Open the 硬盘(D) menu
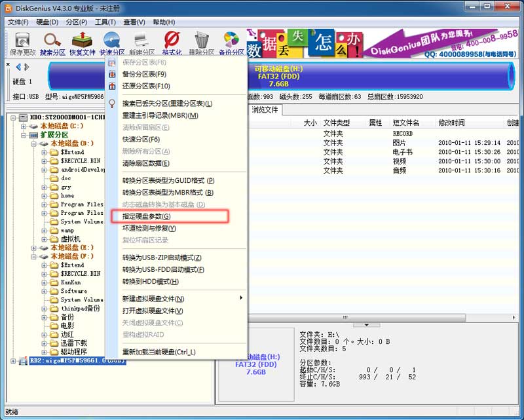524x420 pixels. tap(47, 22)
